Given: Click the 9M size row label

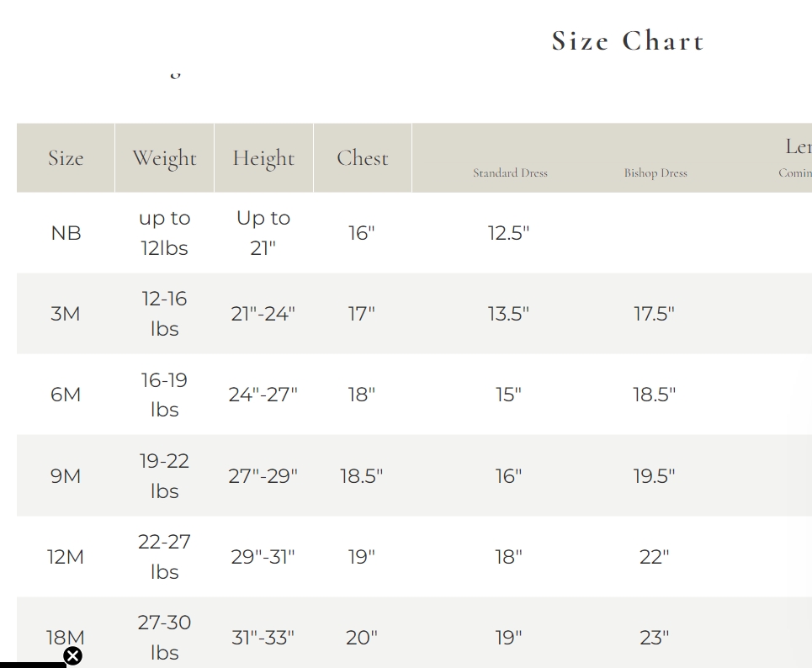Looking at the screenshot, I should click(x=66, y=476).
